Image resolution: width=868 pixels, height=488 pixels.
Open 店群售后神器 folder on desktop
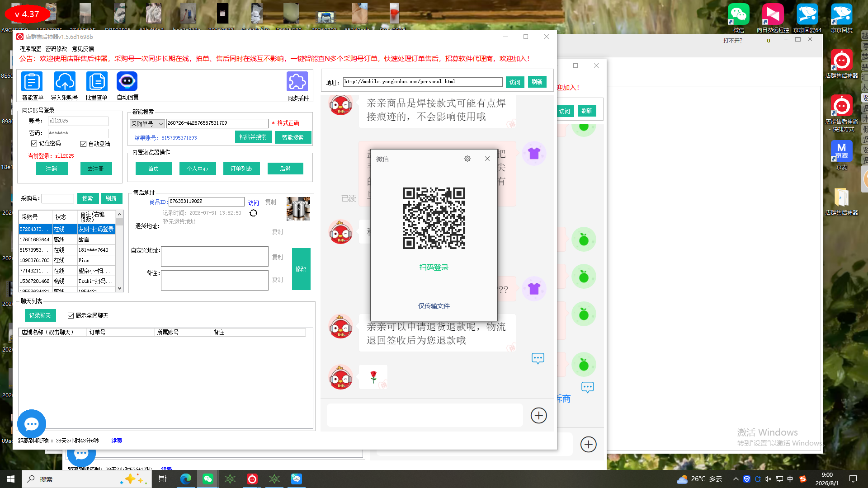click(842, 201)
